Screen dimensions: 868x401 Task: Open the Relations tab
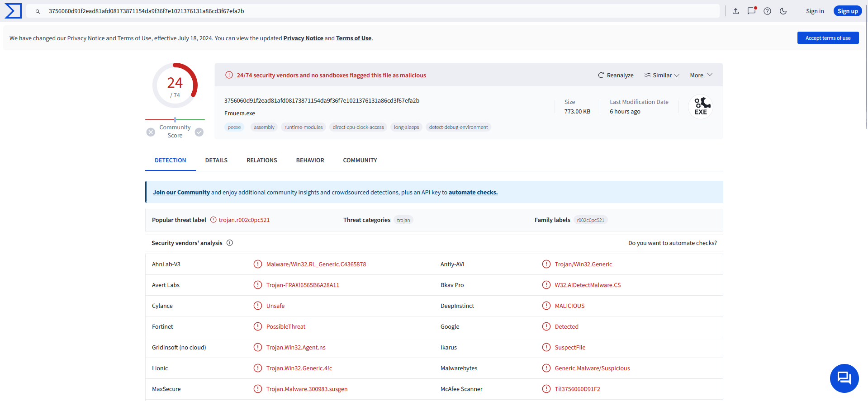(261, 160)
